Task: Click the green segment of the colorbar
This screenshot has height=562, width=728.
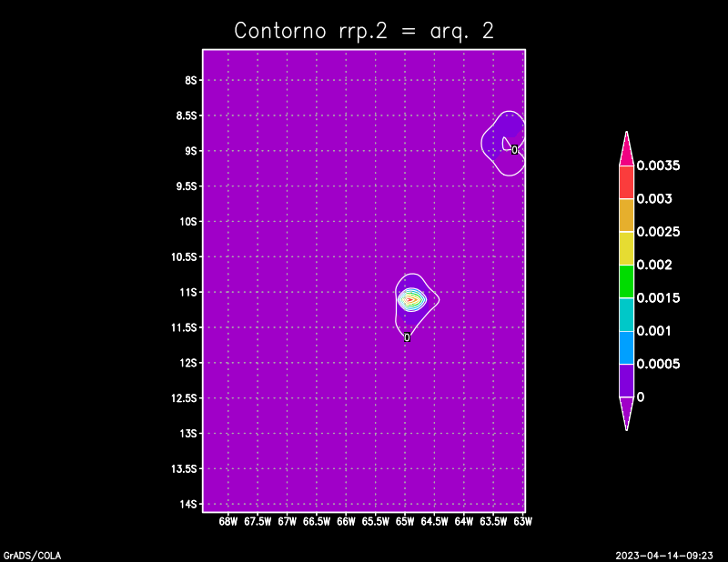Action: click(x=626, y=281)
